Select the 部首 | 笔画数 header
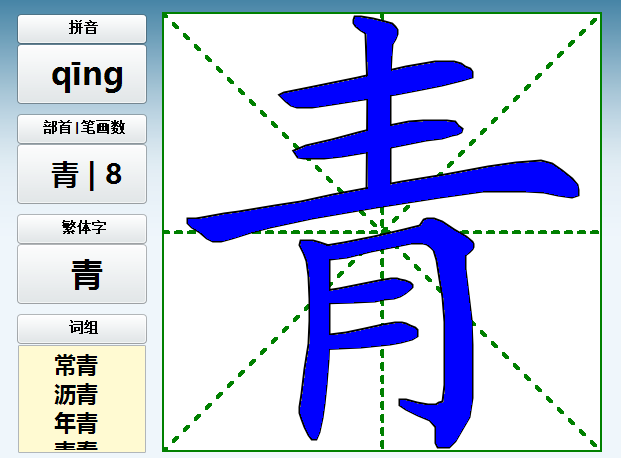Image resolution: width=621 pixels, height=458 pixels. (82, 129)
